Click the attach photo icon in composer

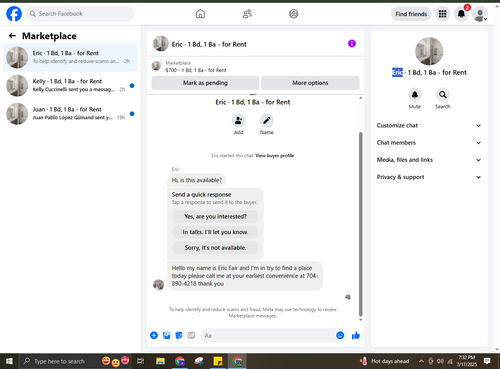pyautogui.click(x=166, y=335)
